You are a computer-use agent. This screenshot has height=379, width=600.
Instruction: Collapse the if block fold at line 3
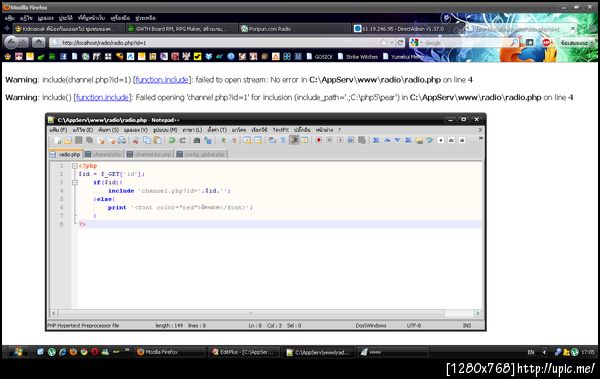tap(75, 183)
